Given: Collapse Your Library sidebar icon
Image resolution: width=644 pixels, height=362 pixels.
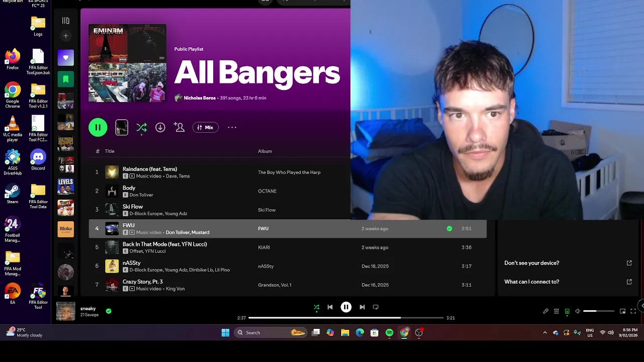Looking at the screenshot, I should pyautogui.click(x=65, y=21).
